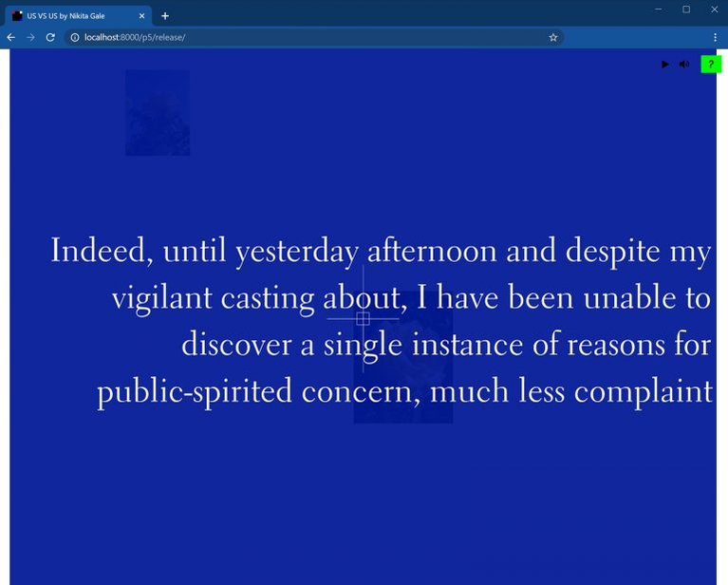
Task: Open the green question mark help button
Action: [711, 65]
